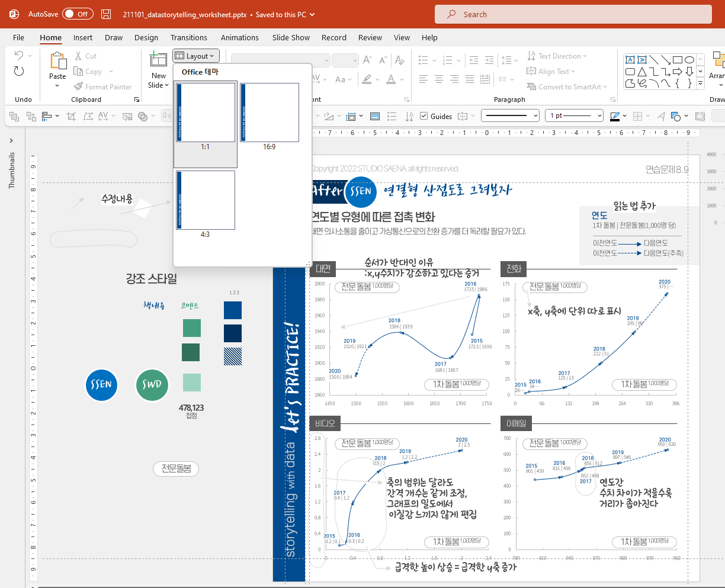The height and width of the screenshot is (588, 725).
Task: Toggle the AutoSave switch
Action: [x=78, y=14]
